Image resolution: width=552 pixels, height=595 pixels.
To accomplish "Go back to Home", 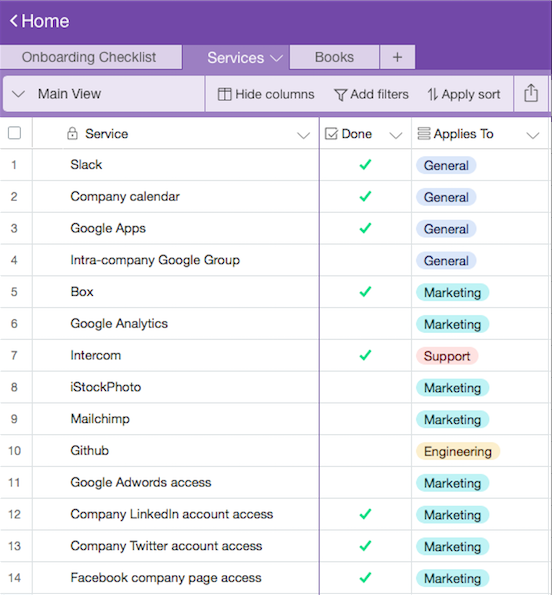I will point(39,21).
